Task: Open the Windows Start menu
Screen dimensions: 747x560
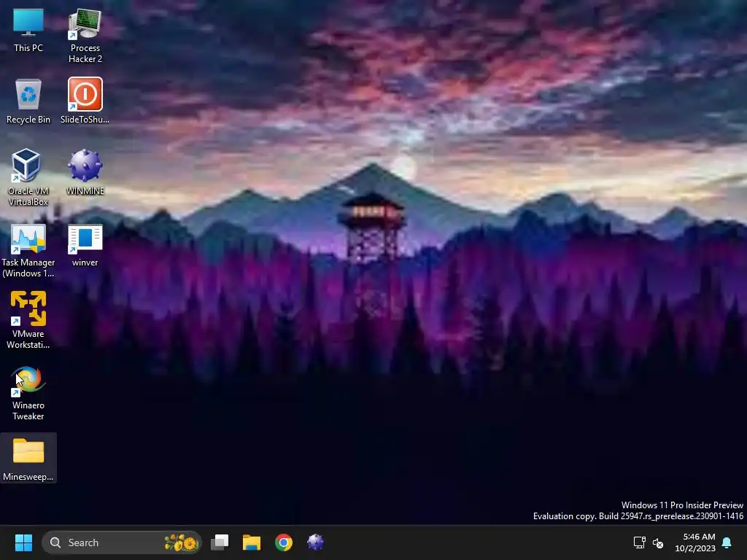Action: point(23,542)
